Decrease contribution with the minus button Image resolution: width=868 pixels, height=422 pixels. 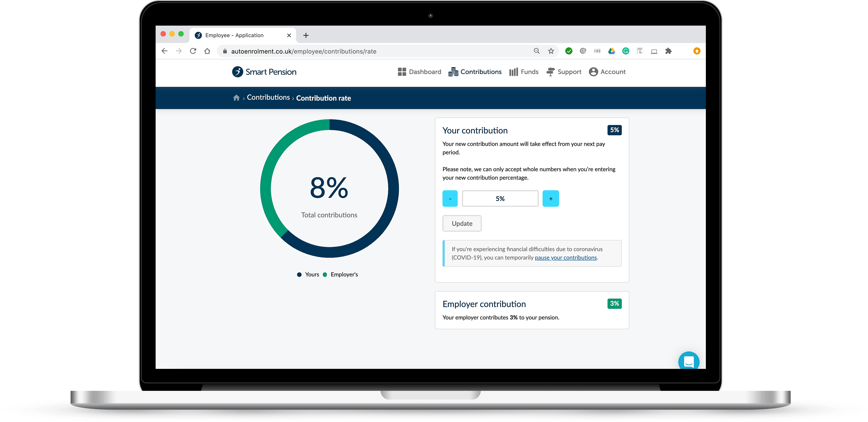[x=450, y=198]
